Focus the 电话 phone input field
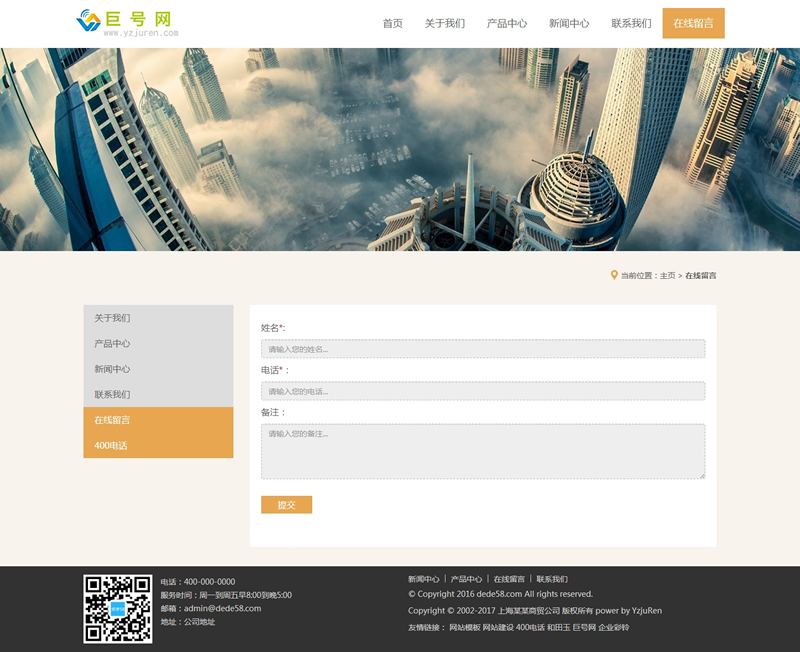This screenshot has width=800, height=652. [x=483, y=391]
